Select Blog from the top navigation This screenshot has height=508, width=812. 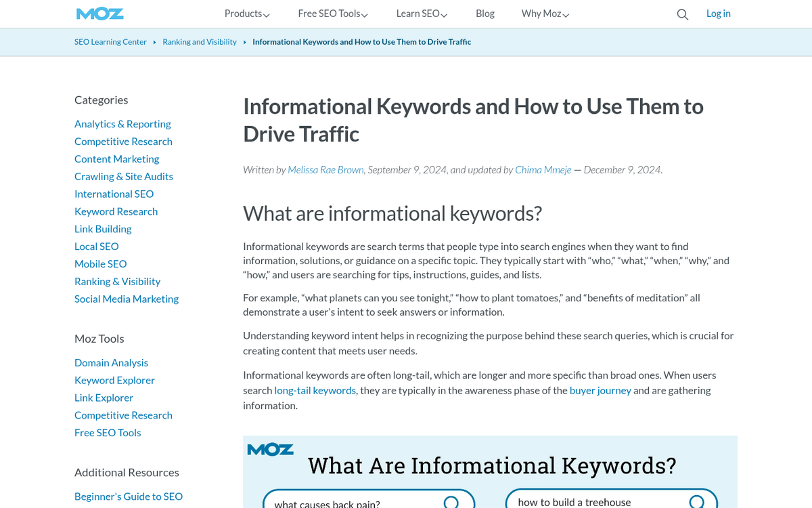(485, 14)
